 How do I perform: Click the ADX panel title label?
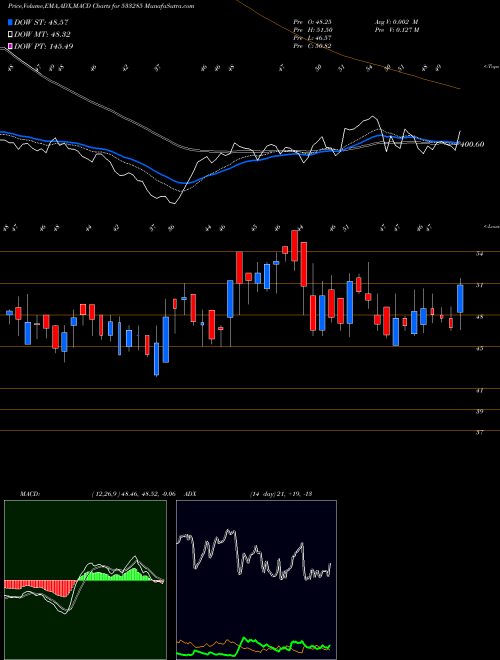190,494
